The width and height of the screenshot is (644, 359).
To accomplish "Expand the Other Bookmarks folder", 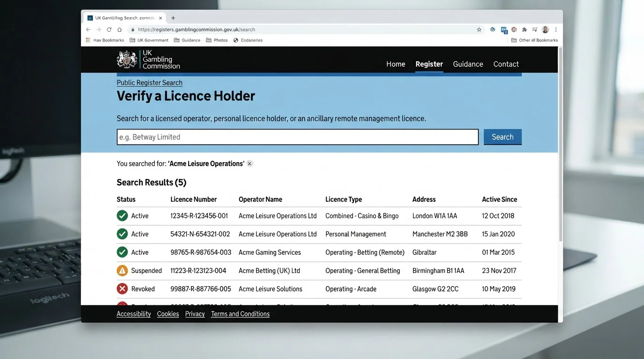I will [x=534, y=40].
